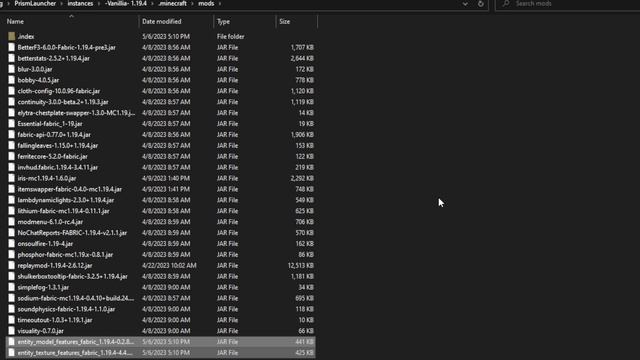Click the replaymod jar file icon
640x360 pixels.
[11, 265]
